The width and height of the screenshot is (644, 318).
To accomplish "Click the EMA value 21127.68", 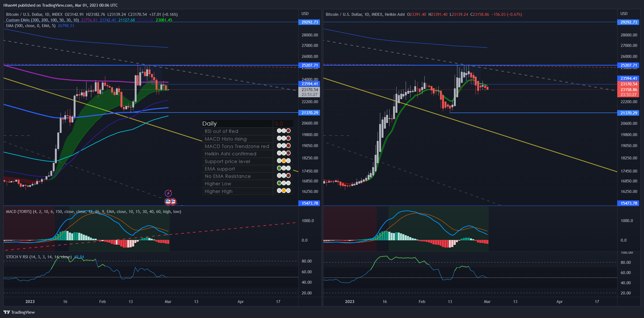I will click(x=127, y=20).
